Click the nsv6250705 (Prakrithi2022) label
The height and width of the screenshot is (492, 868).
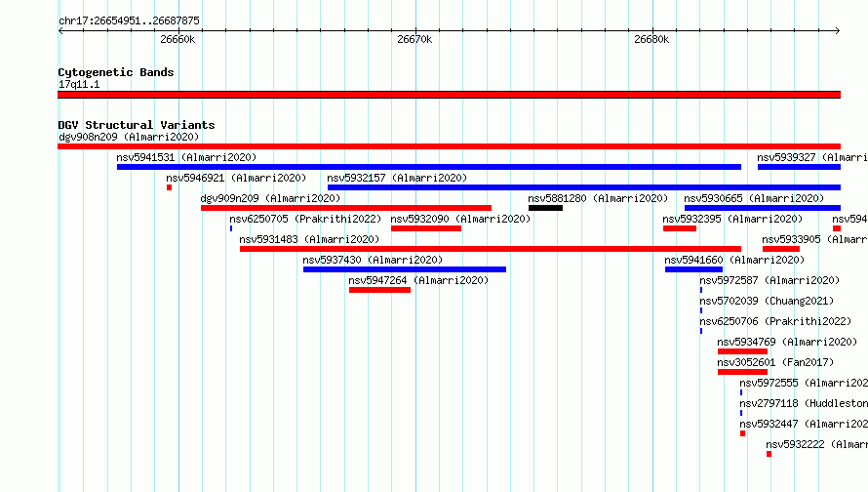click(305, 219)
